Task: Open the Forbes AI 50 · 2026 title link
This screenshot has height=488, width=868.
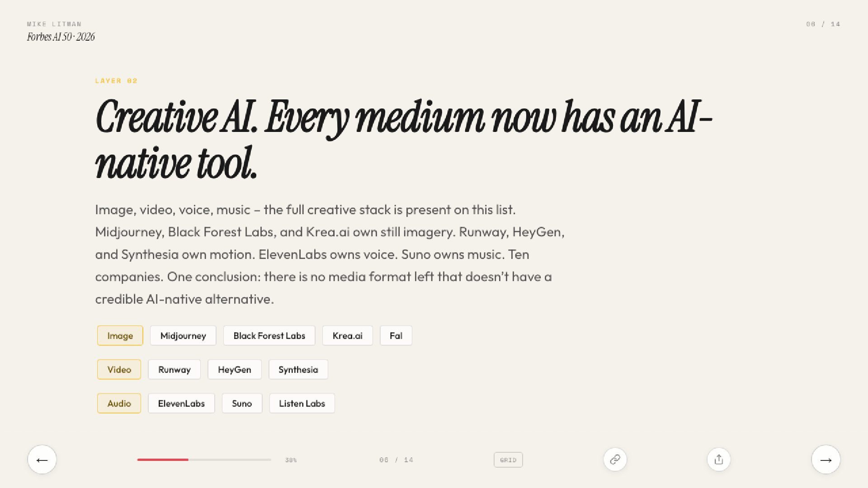Action: [x=61, y=37]
